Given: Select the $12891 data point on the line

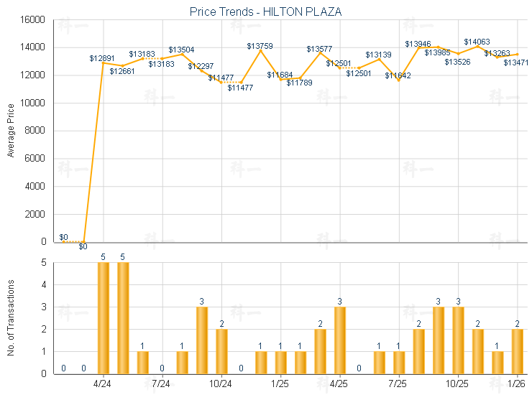Looking at the screenshot, I should (x=104, y=62).
